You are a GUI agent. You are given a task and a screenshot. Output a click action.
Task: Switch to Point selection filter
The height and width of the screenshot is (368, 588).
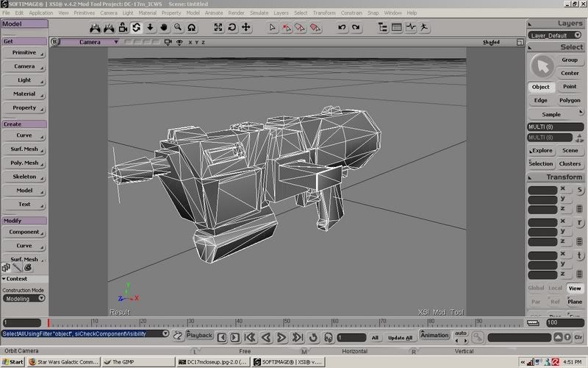570,86
